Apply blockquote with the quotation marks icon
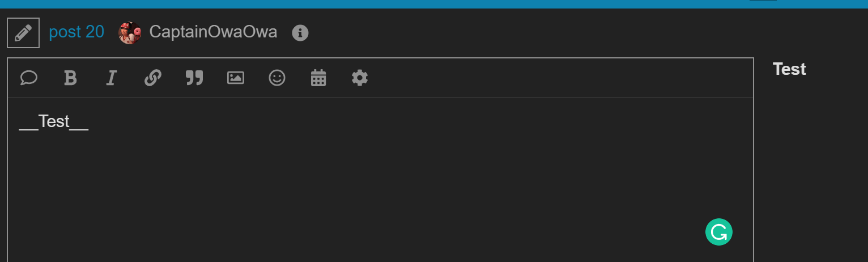Viewport: 868px width, 262px height. [194, 78]
